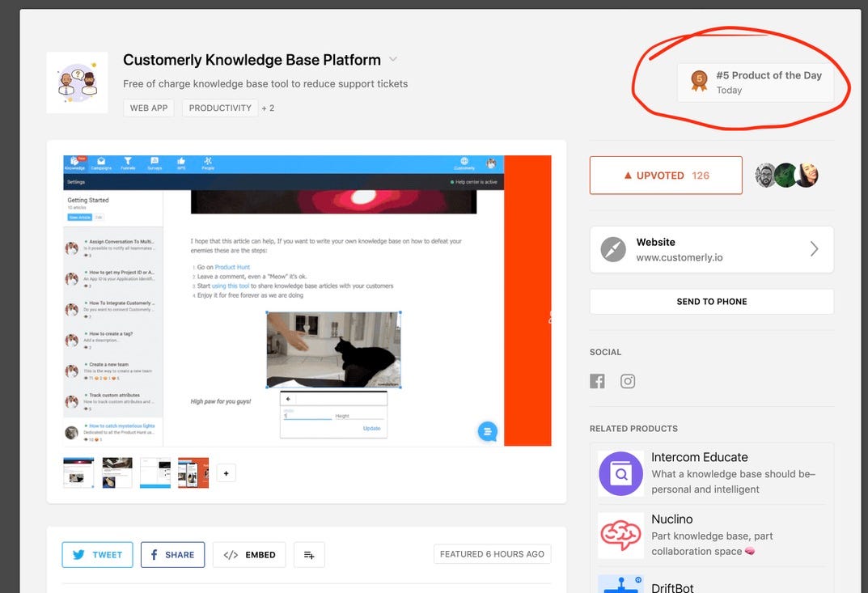The image size is (868, 593).
Task: Select the PRODUCTIVITY tag
Action: pyautogui.click(x=220, y=108)
